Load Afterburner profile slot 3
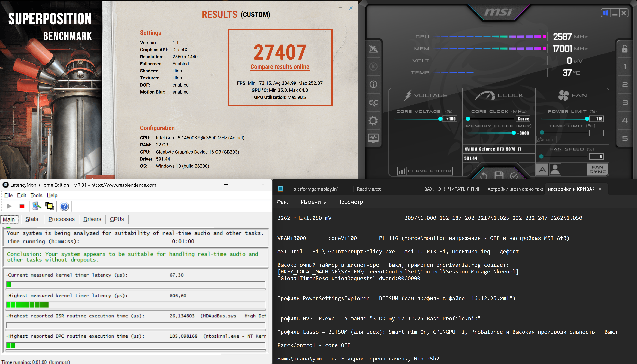Viewport: 637px width, 364px height. tap(625, 102)
